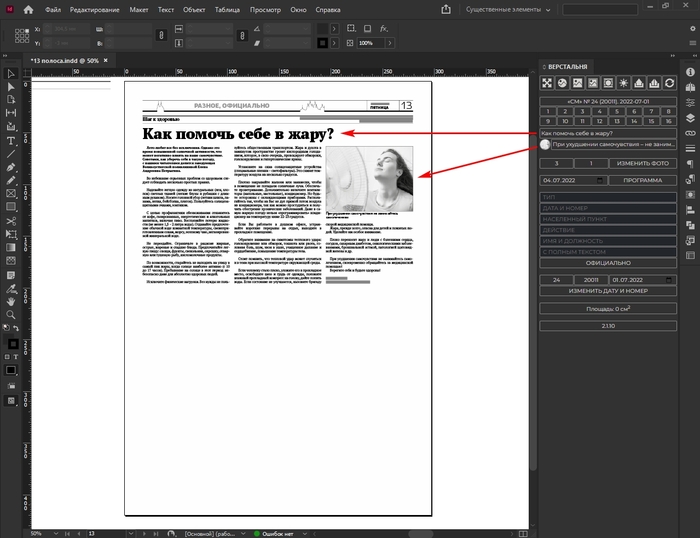Open the Layers panel icon in the right dock

pos(689,117)
